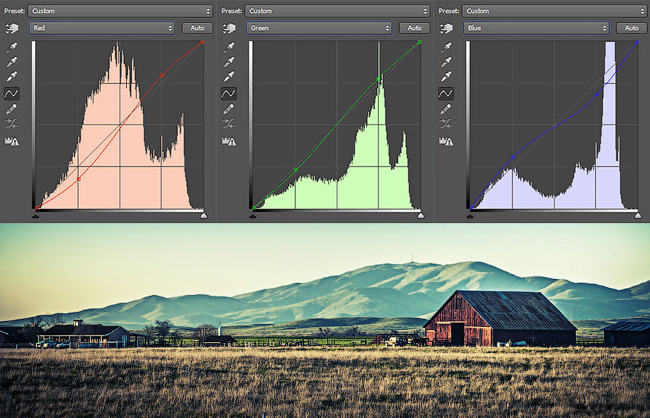Click the smooth curve icon in Green panel
Image resolution: width=650 pixels, height=418 pixels.
228,123
